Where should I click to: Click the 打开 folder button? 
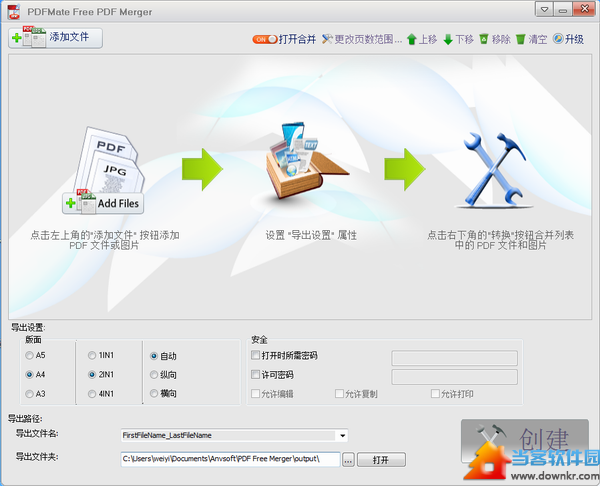pyautogui.click(x=381, y=460)
